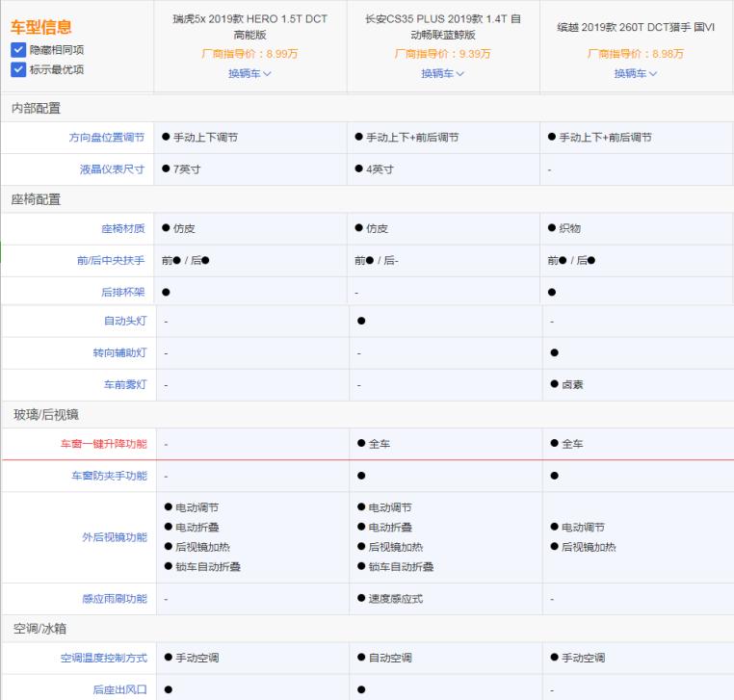Image resolution: width=734 pixels, height=700 pixels.
Task: Select the 座椅配置 section header
Action: tap(36, 199)
